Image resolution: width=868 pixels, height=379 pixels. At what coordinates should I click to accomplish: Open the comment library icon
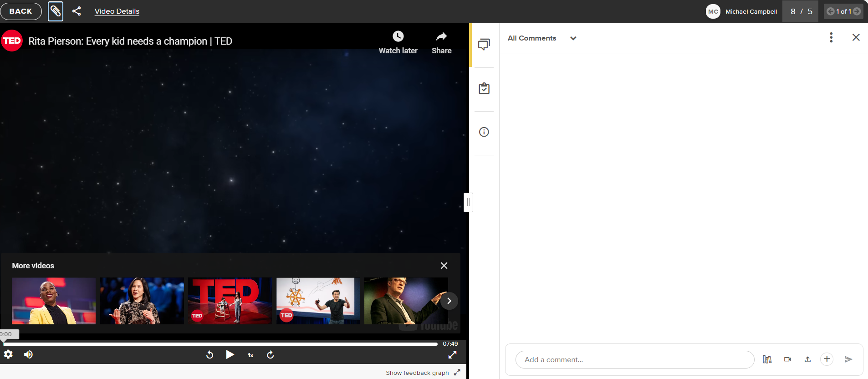coord(767,359)
